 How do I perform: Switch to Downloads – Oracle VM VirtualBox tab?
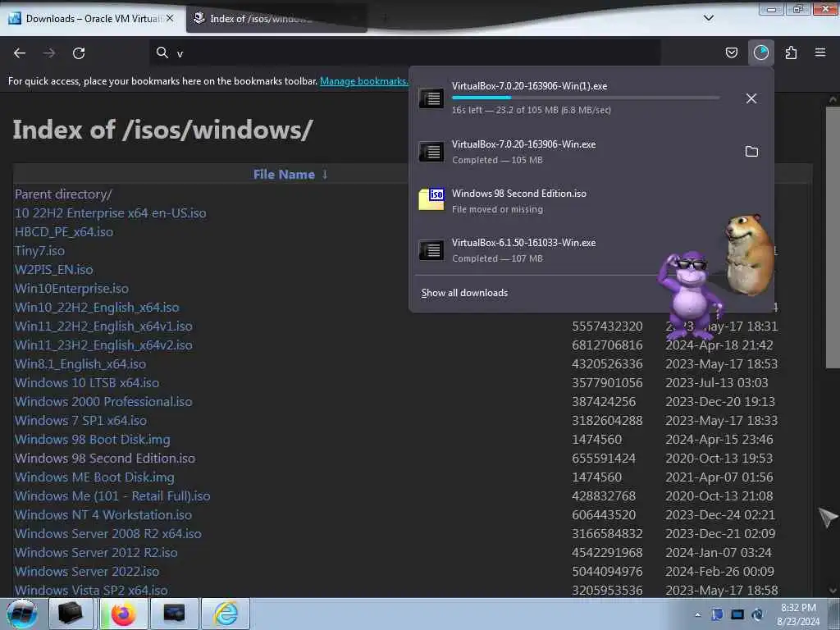pyautogui.click(x=92, y=18)
